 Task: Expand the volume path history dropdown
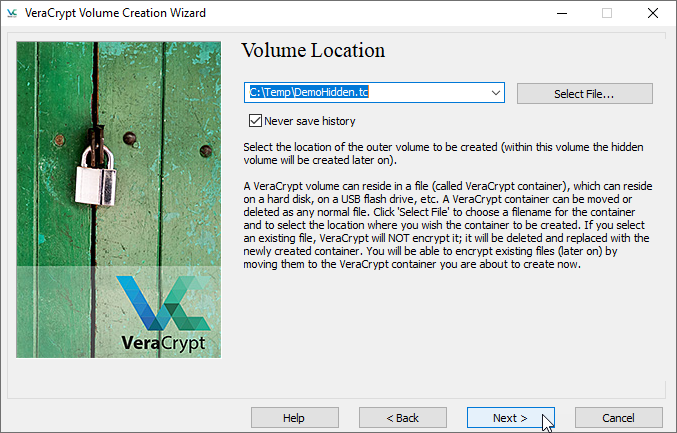(496, 93)
